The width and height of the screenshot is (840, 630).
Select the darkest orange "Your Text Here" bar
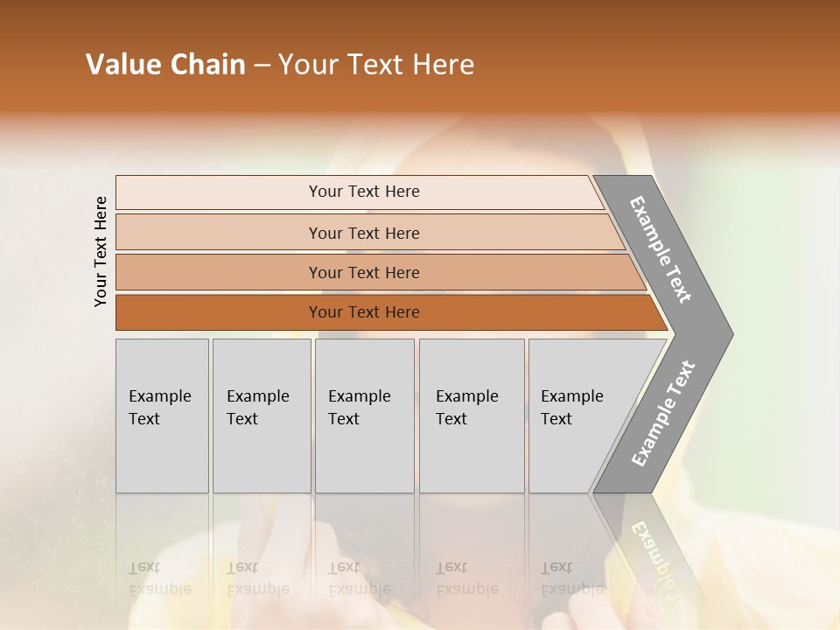coord(364,312)
